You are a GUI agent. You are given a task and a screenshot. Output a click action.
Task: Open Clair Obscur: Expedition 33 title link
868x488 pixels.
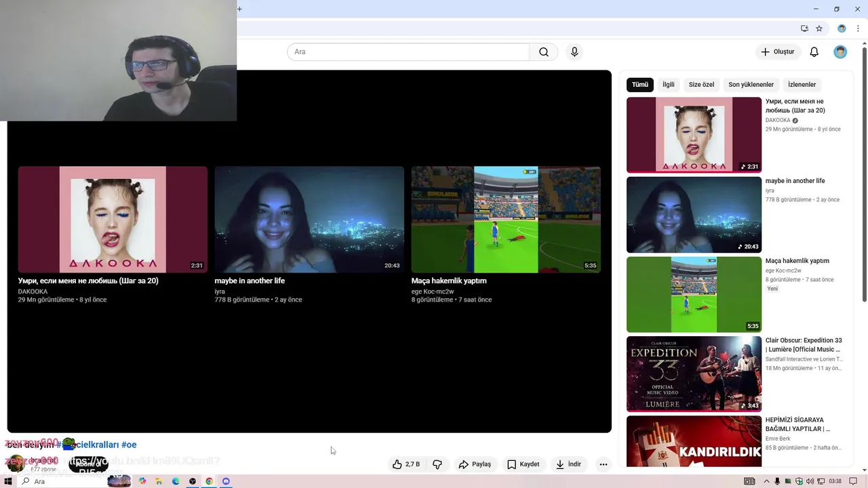pos(804,345)
